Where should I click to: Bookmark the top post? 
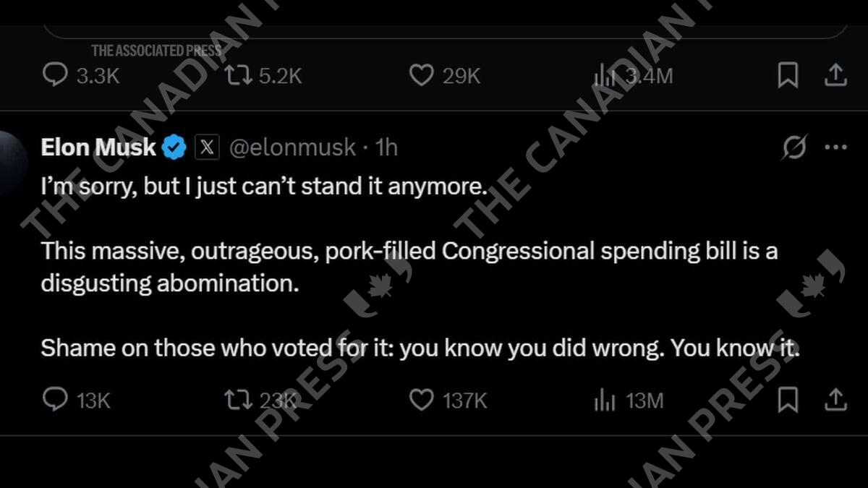pyautogui.click(x=788, y=75)
